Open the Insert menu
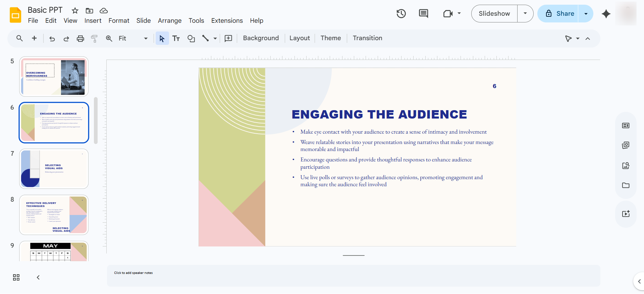 93,21
